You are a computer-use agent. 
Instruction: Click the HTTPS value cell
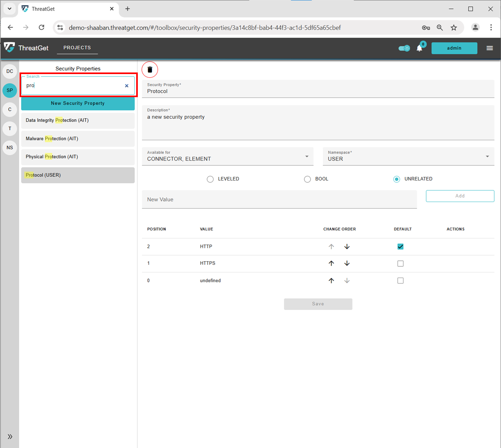207,263
